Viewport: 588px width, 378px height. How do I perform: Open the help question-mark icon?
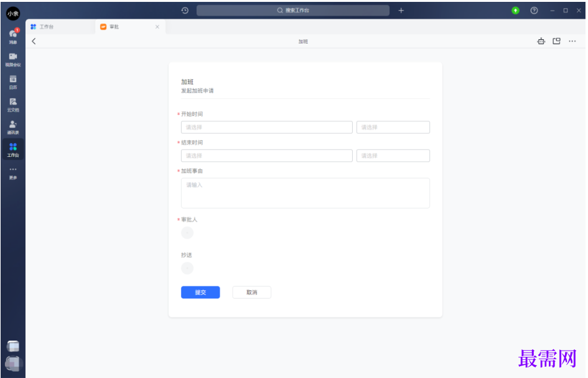534,11
